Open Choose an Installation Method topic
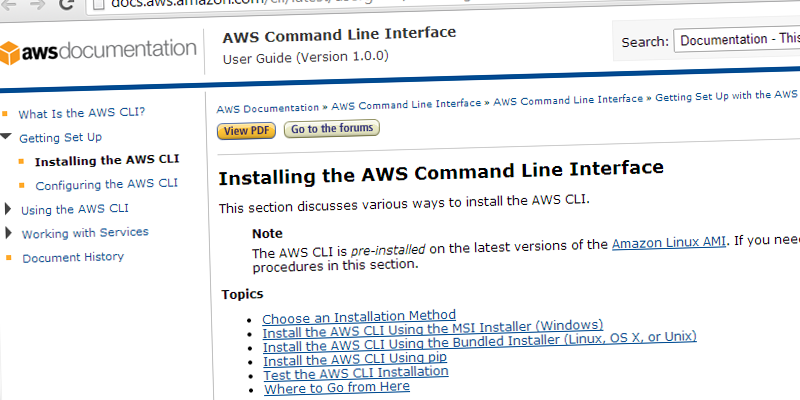This screenshot has height=400, width=800. click(x=359, y=316)
